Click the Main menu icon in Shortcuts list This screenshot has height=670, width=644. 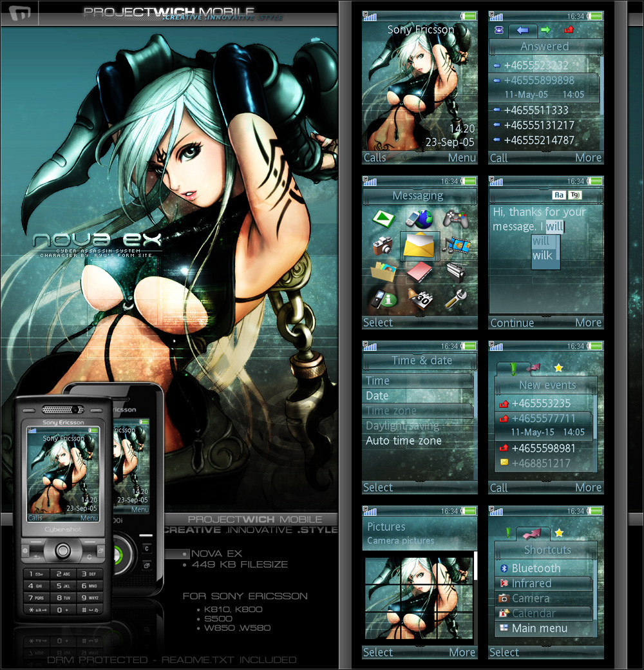tap(504, 628)
